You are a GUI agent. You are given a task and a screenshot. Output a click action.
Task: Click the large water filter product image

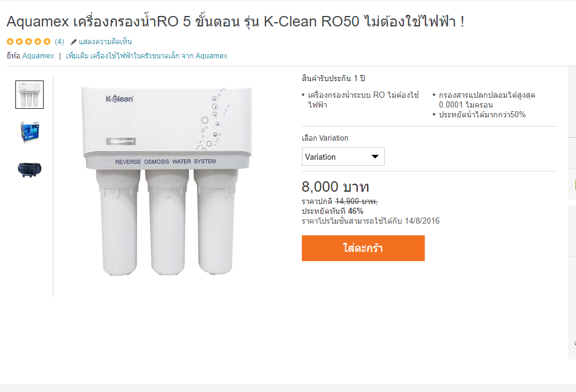(x=167, y=181)
